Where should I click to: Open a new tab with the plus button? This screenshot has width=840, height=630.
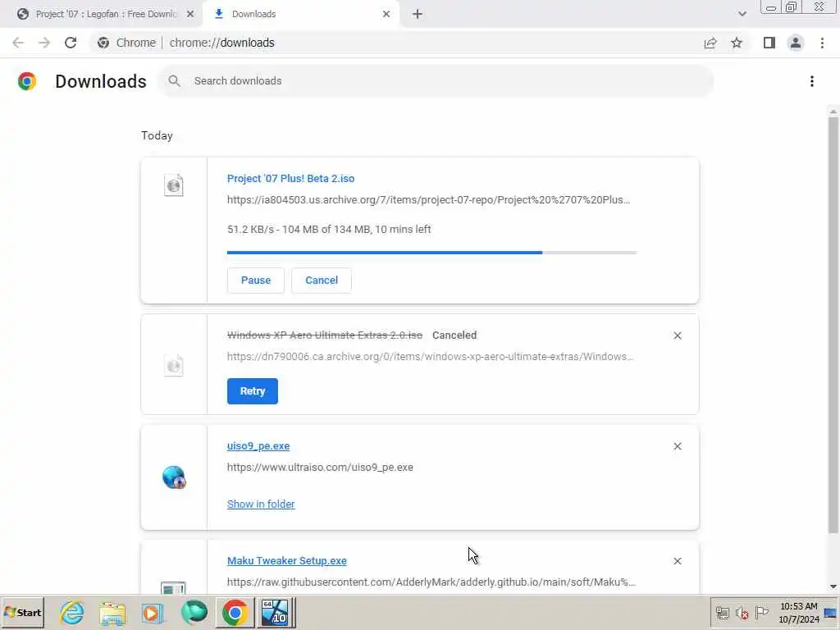(x=418, y=14)
